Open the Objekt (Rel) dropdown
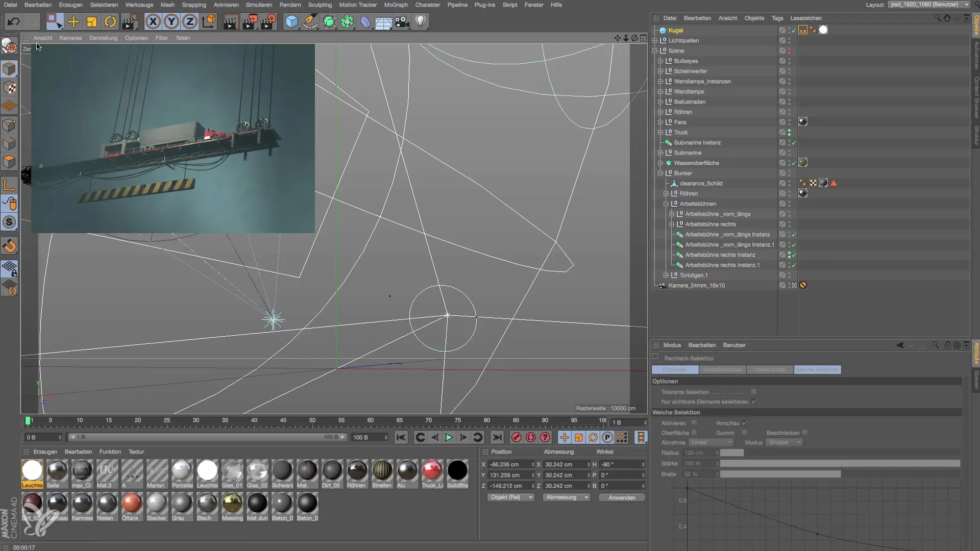Viewport: 980px width, 551px height. (510, 497)
